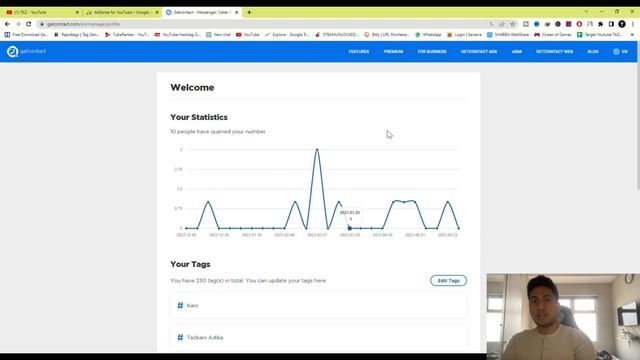The height and width of the screenshot is (360, 640).
Task: Click the Edit Tags button
Action: click(448, 281)
